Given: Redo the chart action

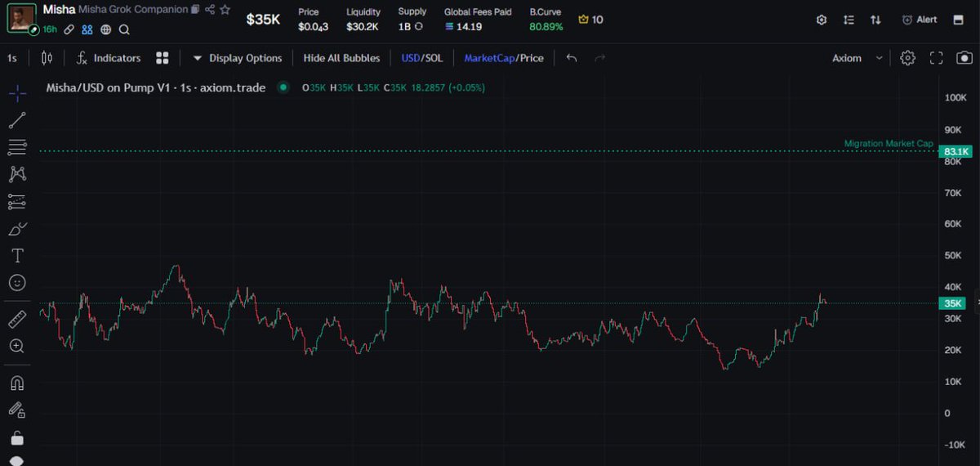Looking at the screenshot, I should [600, 58].
